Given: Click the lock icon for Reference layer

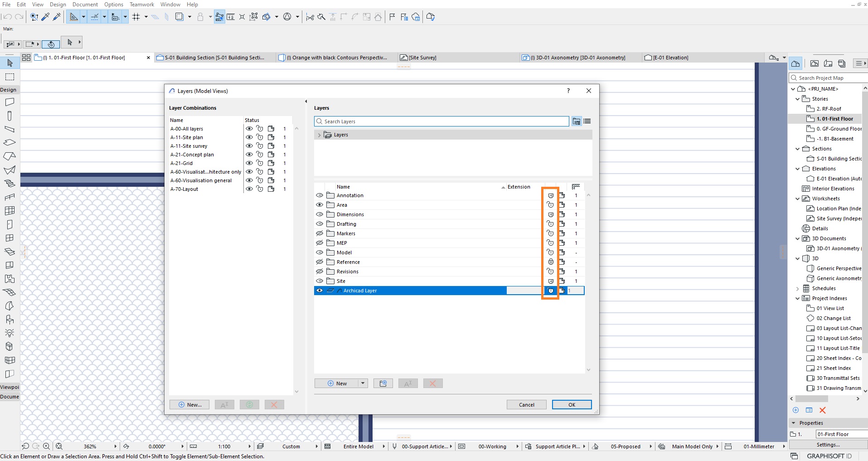Looking at the screenshot, I should pyautogui.click(x=551, y=262).
